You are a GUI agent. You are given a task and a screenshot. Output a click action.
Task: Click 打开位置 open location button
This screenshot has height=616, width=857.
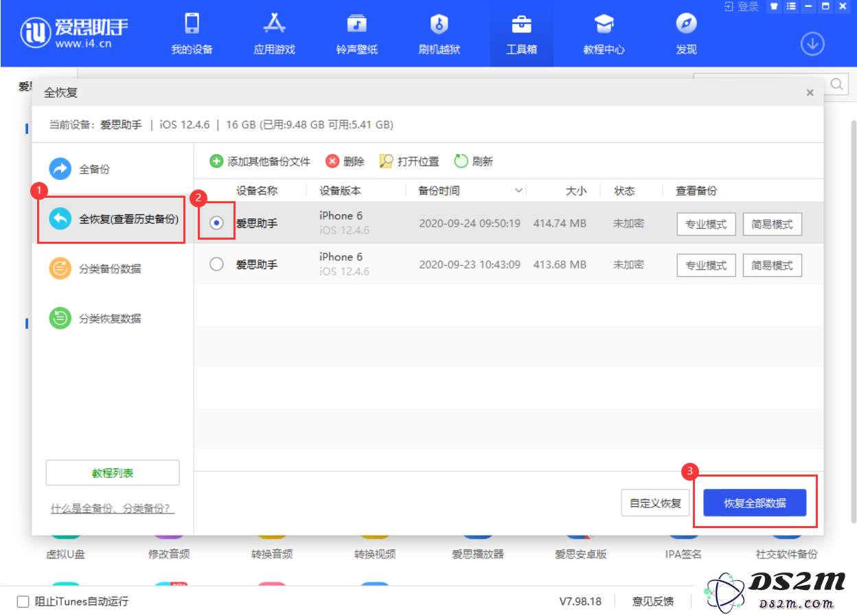pyautogui.click(x=409, y=161)
